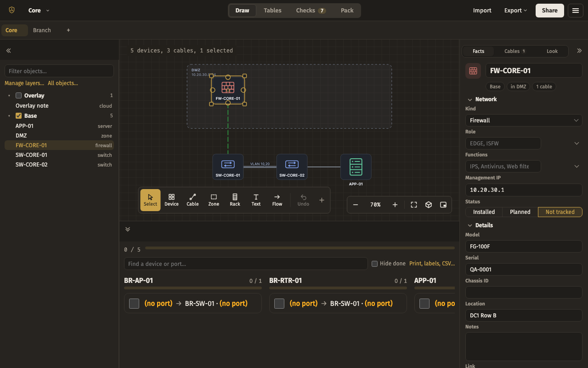Select the Rack tool
The width and height of the screenshot is (588, 368).
(235, 200)
